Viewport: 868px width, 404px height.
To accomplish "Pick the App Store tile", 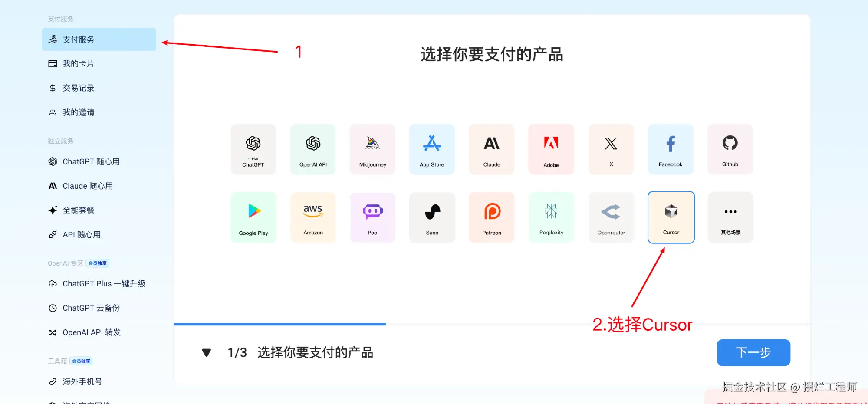I will (432, 149).
